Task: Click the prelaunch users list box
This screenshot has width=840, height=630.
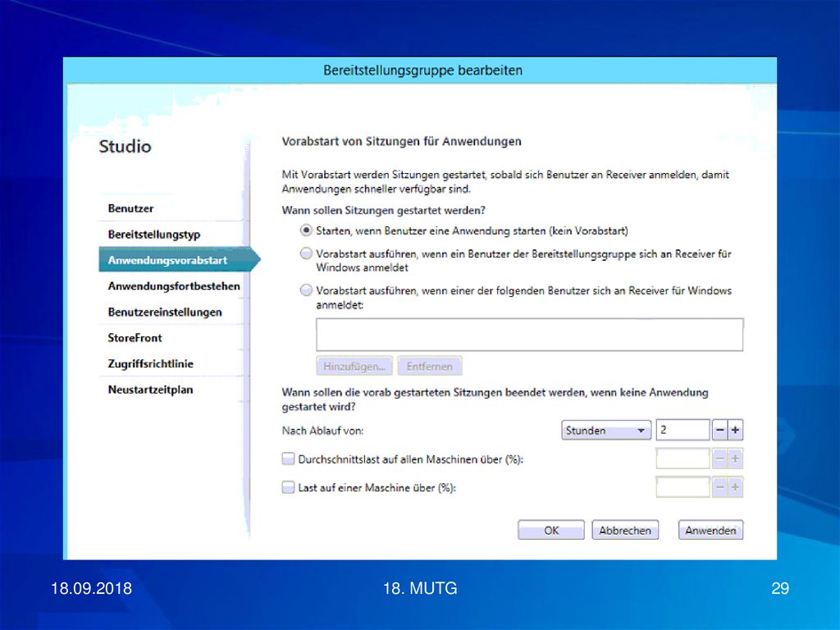Action: click(529, 335)
